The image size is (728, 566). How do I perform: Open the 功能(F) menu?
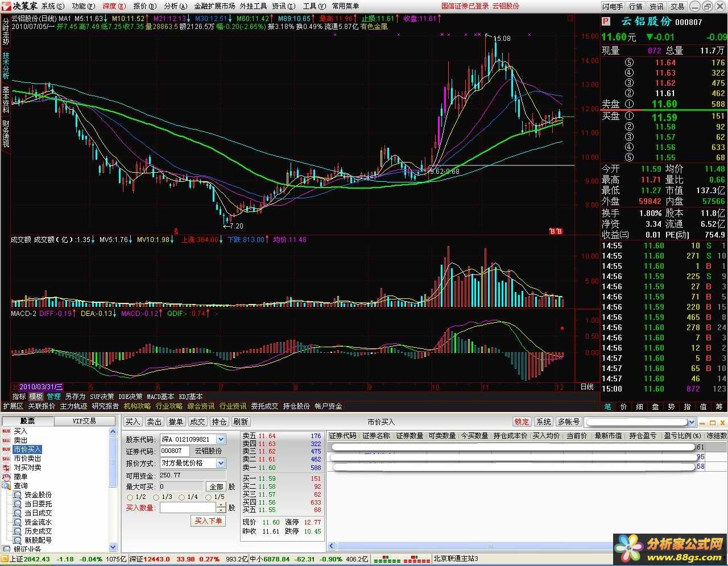(x=83, y=6)
